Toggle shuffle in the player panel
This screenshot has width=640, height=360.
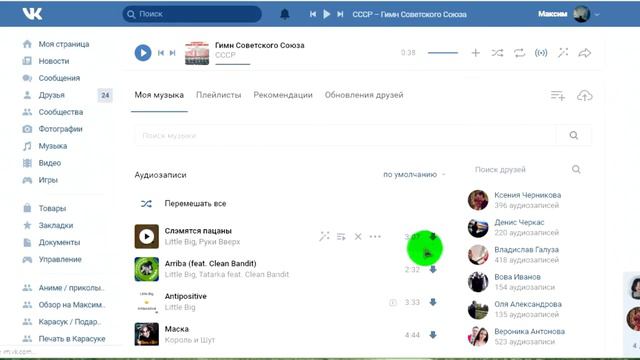(x=497, y=53)
